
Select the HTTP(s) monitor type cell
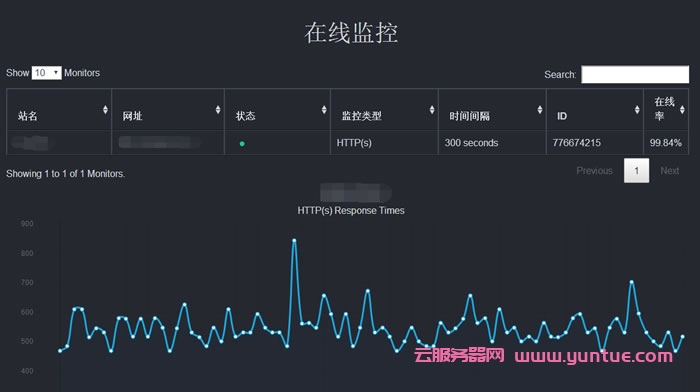[354, 143]
